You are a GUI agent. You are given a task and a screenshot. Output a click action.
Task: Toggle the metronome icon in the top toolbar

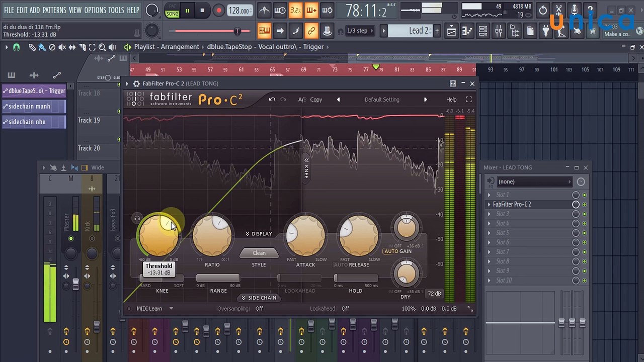coord(264,10)
